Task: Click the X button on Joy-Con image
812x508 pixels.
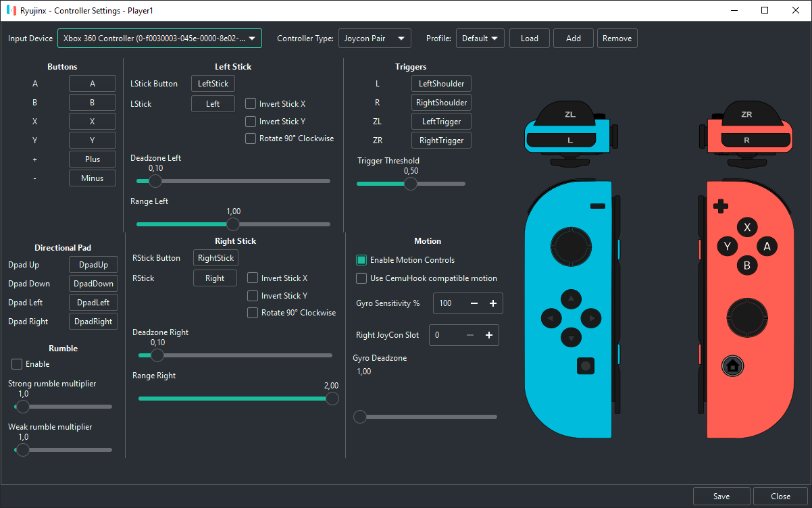Action: (746, 228)
